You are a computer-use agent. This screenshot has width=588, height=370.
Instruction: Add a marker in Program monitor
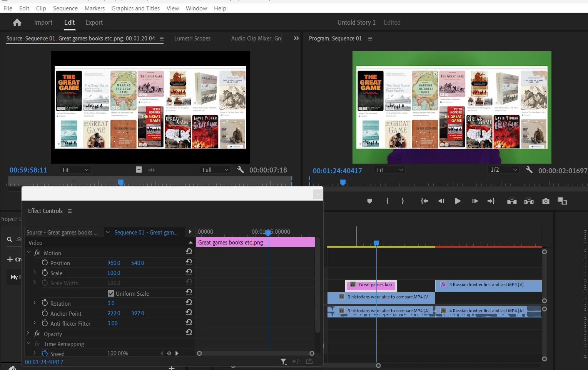pos(369,201)
